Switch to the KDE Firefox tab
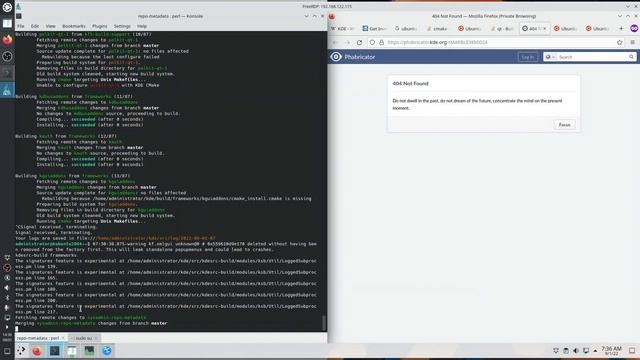Screen dimensions: 640x360 click(x=342, y=29)
